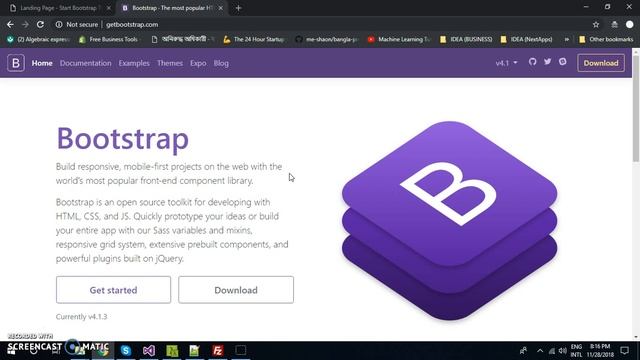Click the browser extension icon beside star
The height and width of the screenshot is (360, 640).
[614, 24]
